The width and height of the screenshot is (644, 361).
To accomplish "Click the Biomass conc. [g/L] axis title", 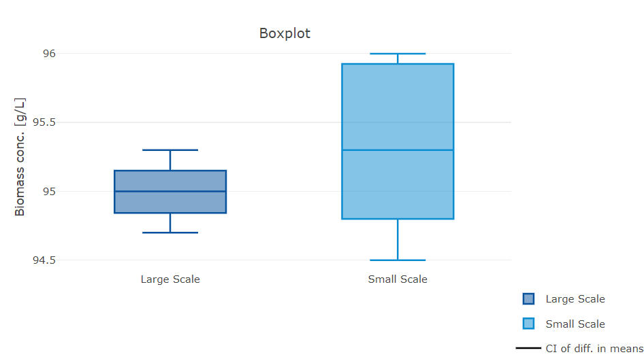I will coord(20,157).
